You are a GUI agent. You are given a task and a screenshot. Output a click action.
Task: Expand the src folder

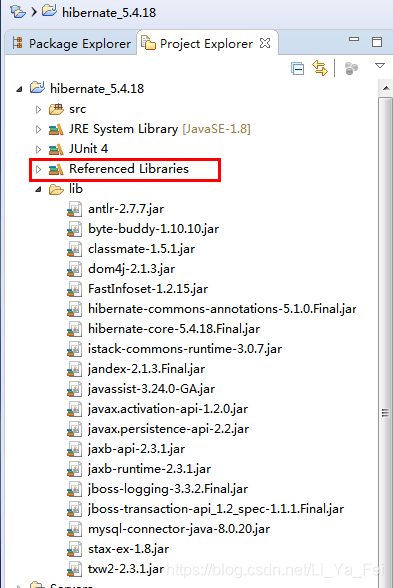pyautogui.click(x=38, y=109)
